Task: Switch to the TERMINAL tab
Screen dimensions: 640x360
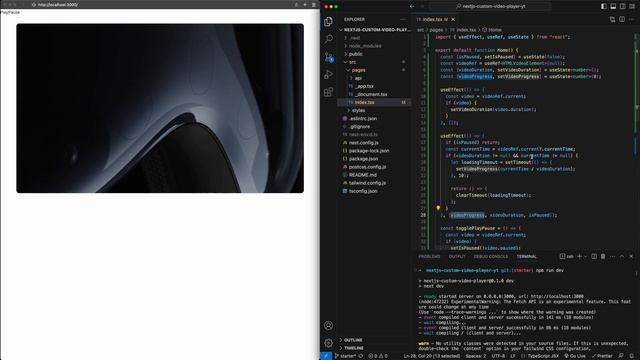Action: point(527,256)
